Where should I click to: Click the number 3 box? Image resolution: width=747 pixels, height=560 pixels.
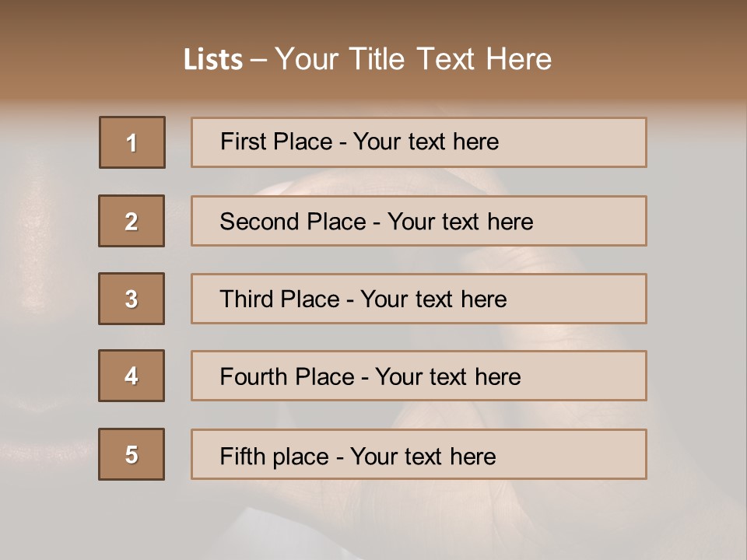coord(132,299)
